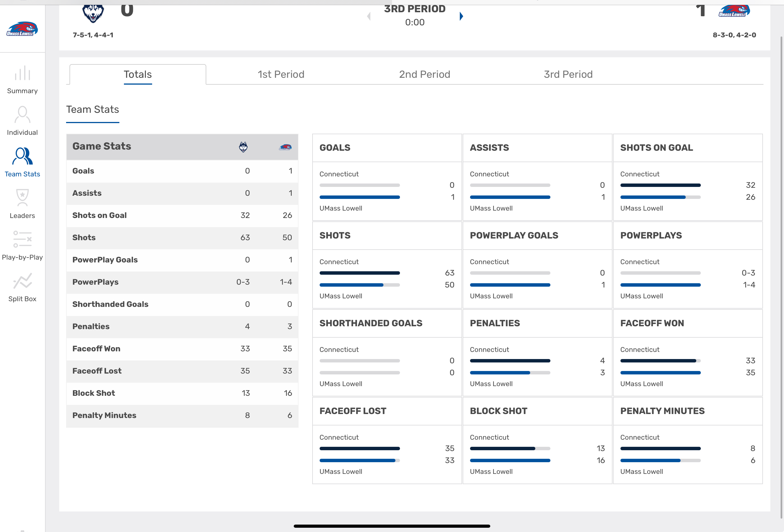The image size is (784, 532).
Task: Click the PowerPlay Goals row label
Action: click(105, 260)
